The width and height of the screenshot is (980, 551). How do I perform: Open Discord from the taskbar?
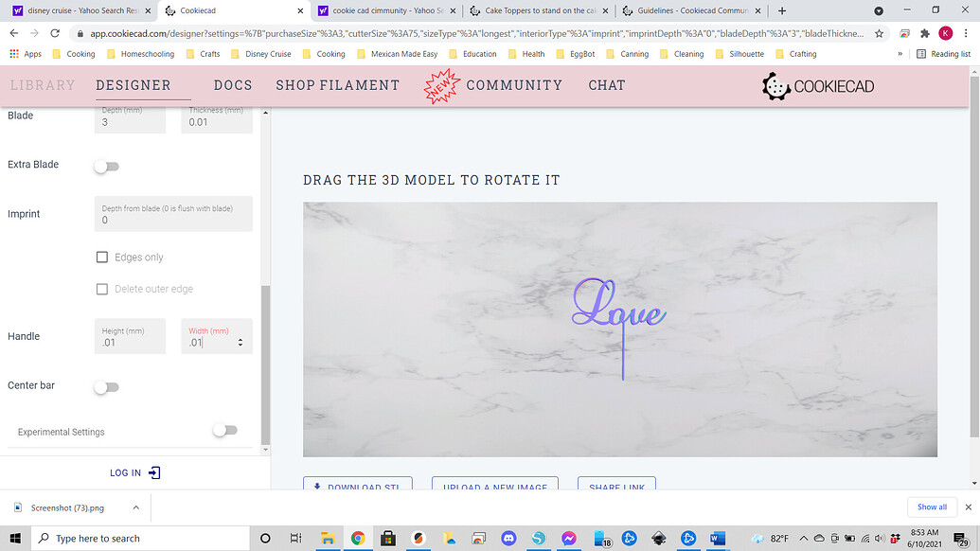point(507,538)
